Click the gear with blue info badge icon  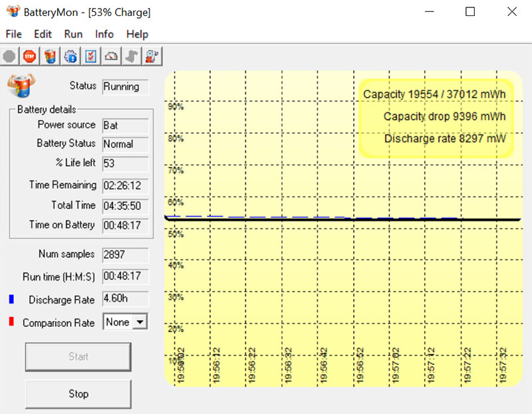(70, 56)
